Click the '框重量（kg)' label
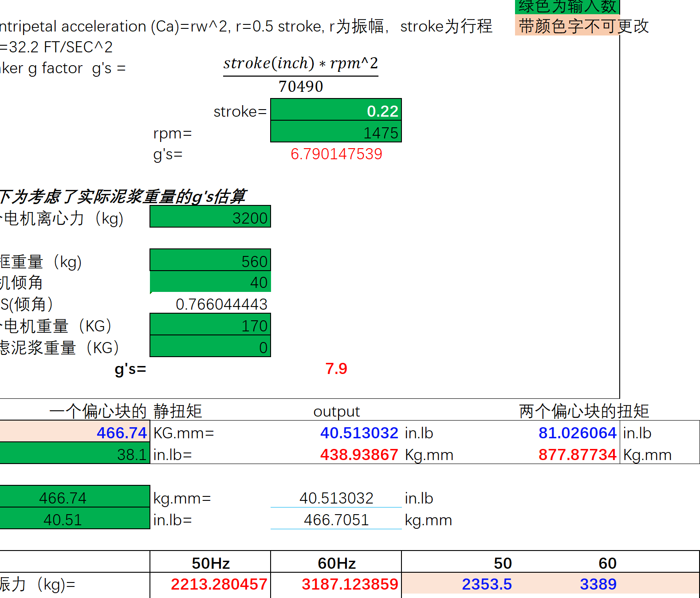 click(x=41, y=262)
